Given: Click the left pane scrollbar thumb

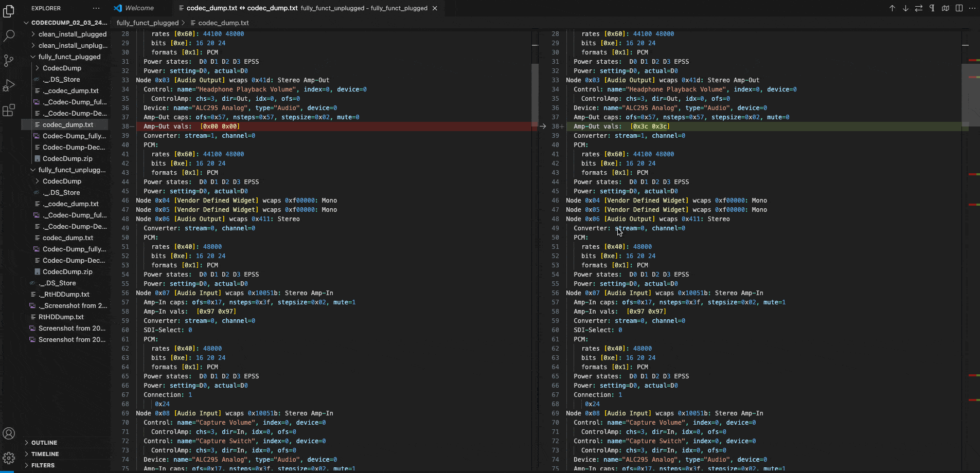Looking at the screenshot, I should click(x=535, y=95).
